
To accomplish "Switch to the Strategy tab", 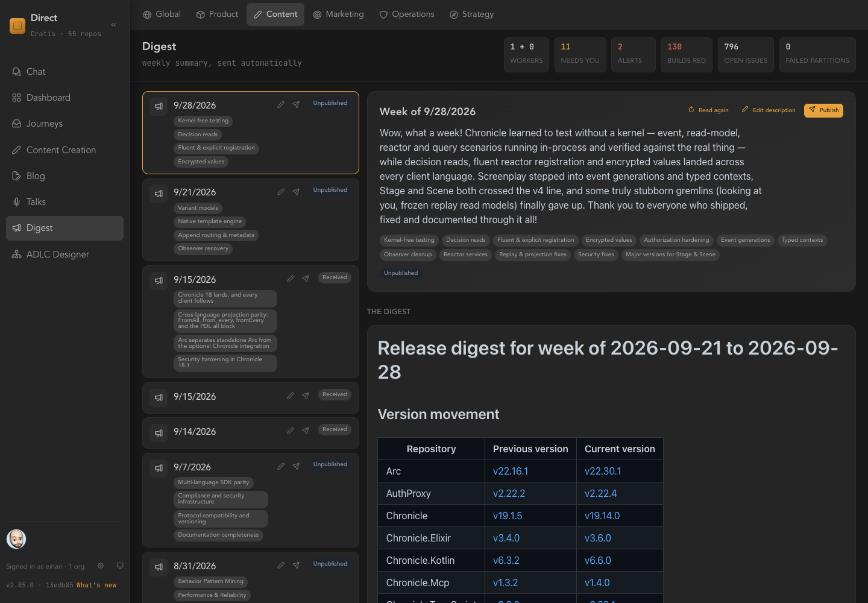I will coord(471,14).
